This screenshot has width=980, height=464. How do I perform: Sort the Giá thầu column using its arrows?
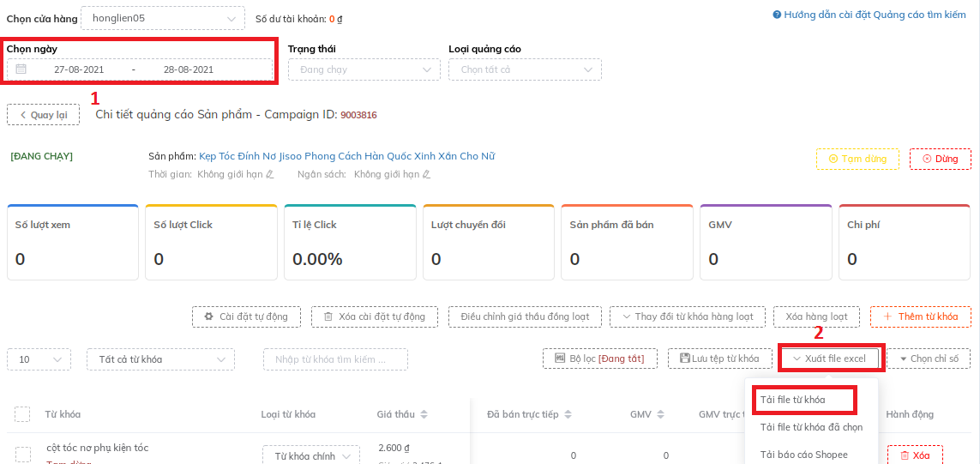(424, 414)
